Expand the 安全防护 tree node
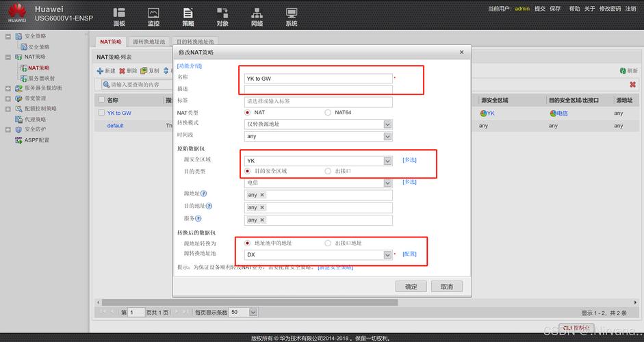 (8, 130)
